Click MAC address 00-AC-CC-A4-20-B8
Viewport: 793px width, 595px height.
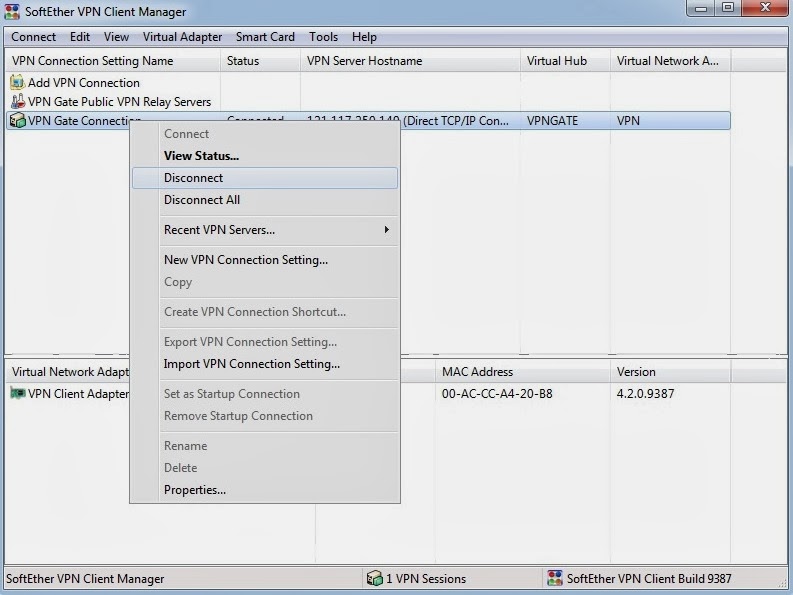click(497, 394)
